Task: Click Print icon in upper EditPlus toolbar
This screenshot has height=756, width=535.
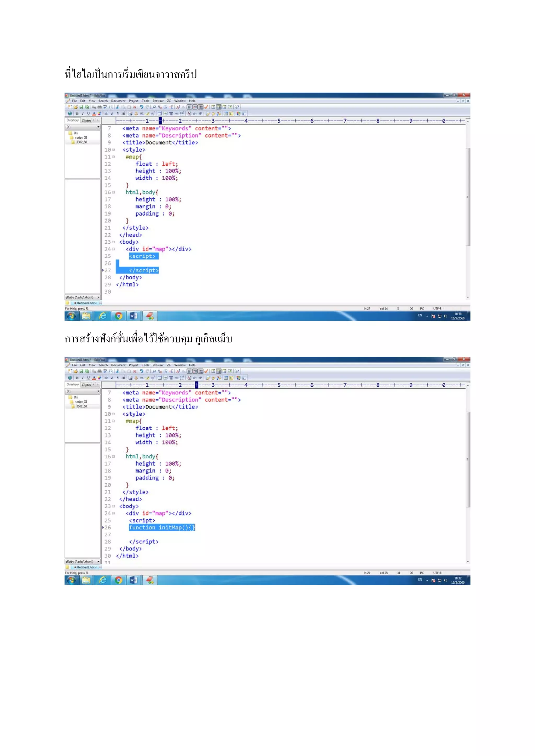Action: [100, 107]
